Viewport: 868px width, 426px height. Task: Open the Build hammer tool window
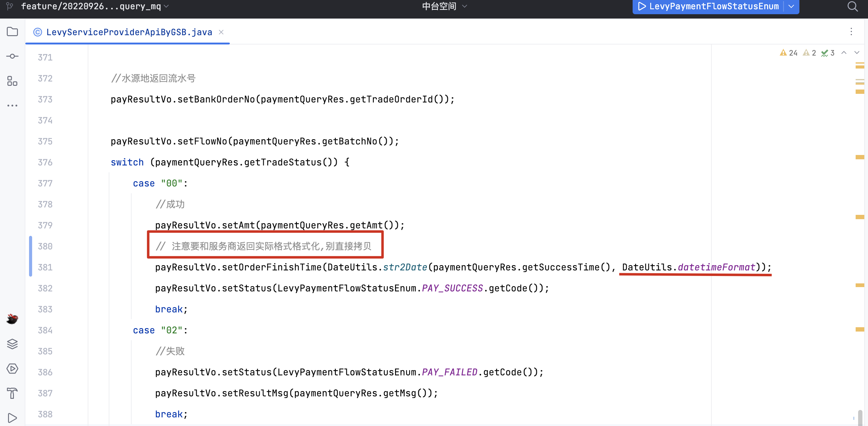tap(12, 393)
